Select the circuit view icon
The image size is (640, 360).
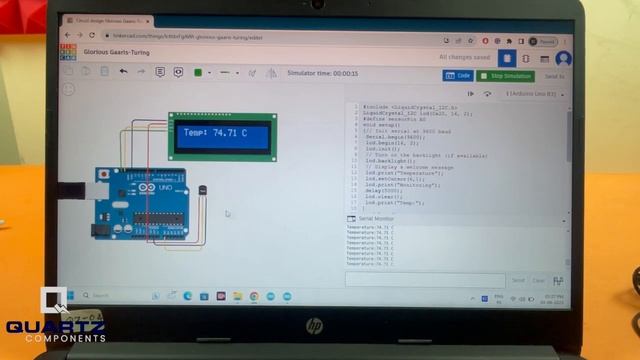click(507, 59)
